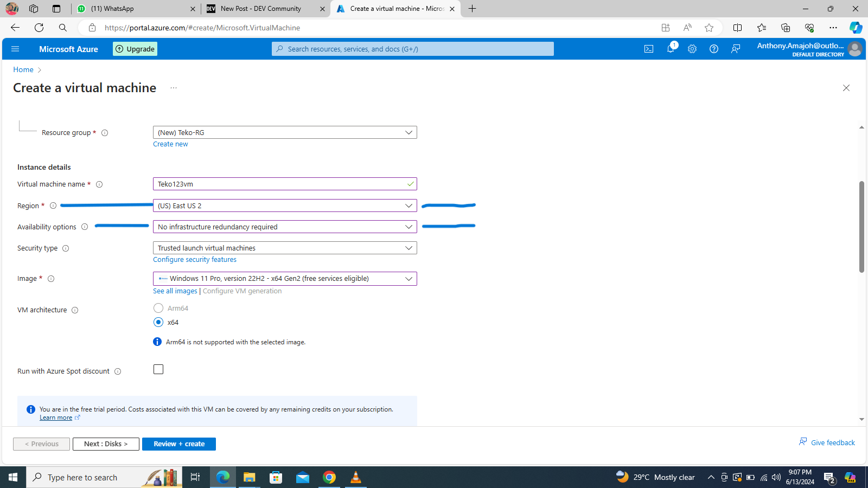Open the Copilot sidebar in Edge

coord(856,28)
